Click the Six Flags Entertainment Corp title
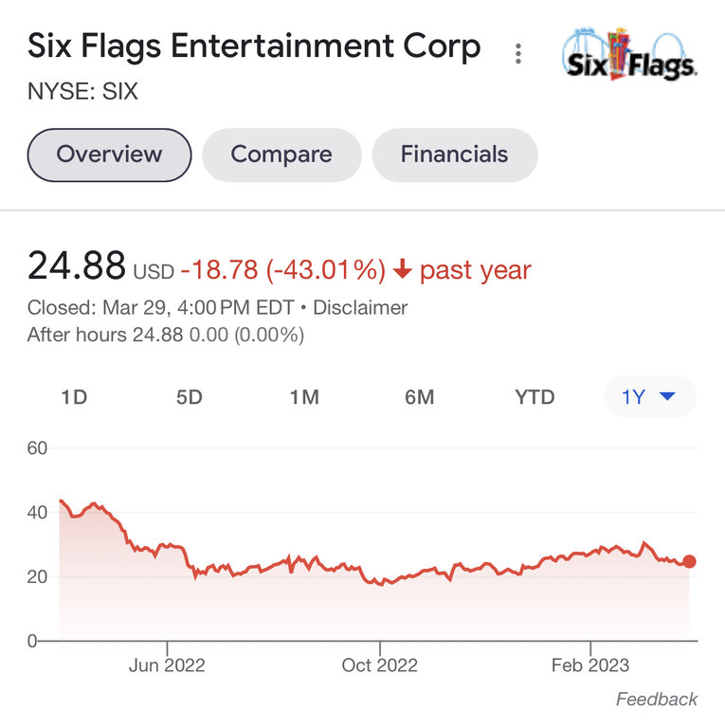The image size is (725, 728). point(254,46)
